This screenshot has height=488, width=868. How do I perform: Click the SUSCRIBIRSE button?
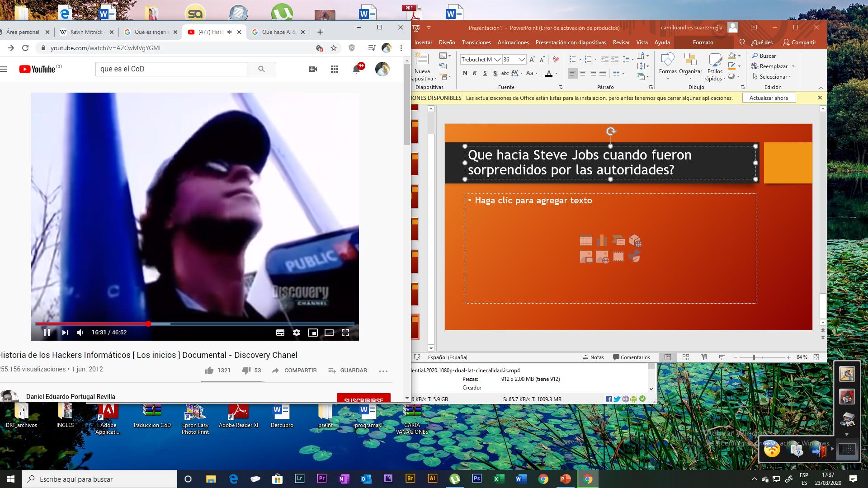point(363,399)
